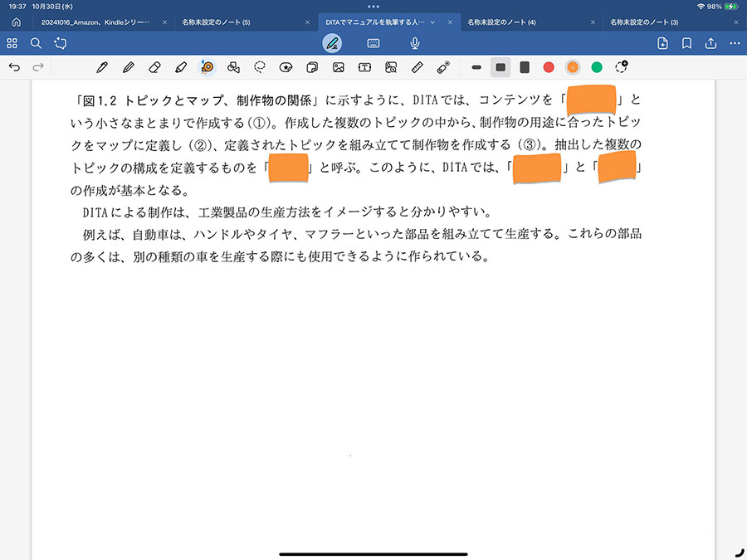Pick the orange color swatch
The width and height of the screenshot is (747, 560).
(x=573, y=67)
